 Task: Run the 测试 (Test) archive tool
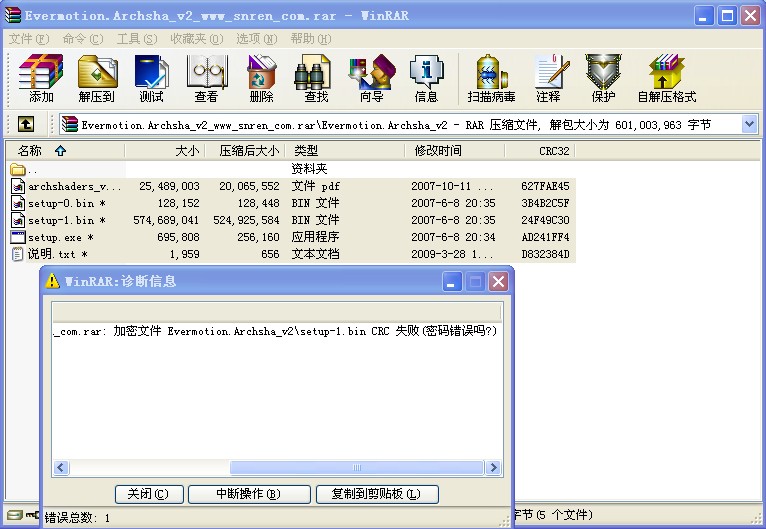point(151,78)
